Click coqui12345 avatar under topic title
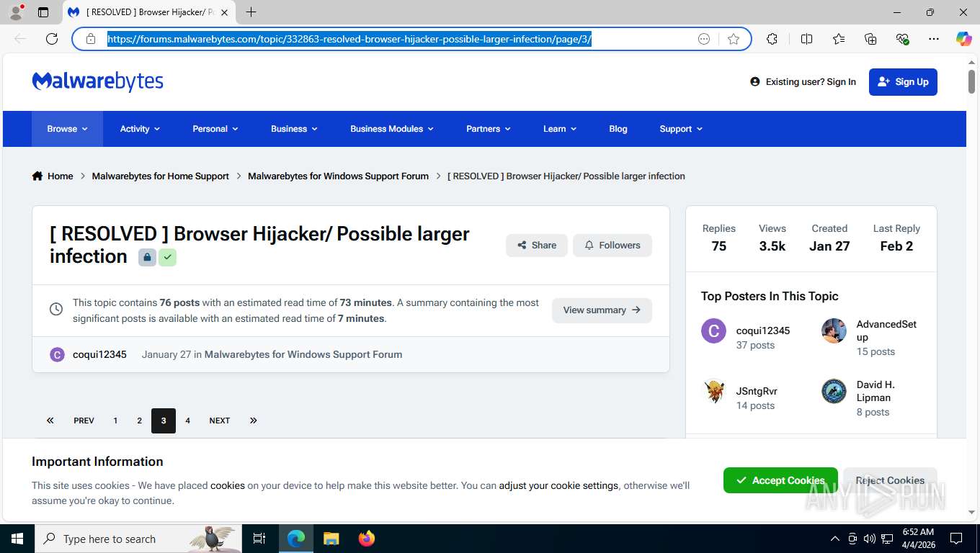 tap(57, 354)
